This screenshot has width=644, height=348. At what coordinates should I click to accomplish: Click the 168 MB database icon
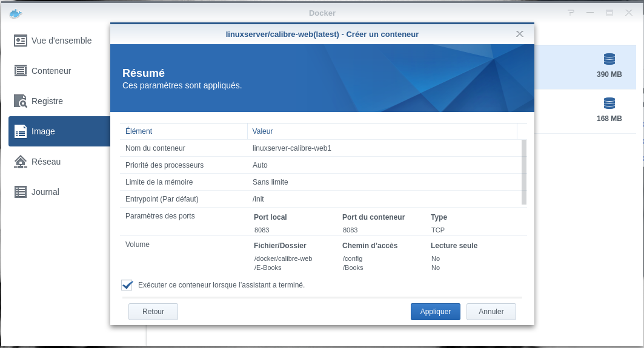pyautogui.click(x=609, y=103)
